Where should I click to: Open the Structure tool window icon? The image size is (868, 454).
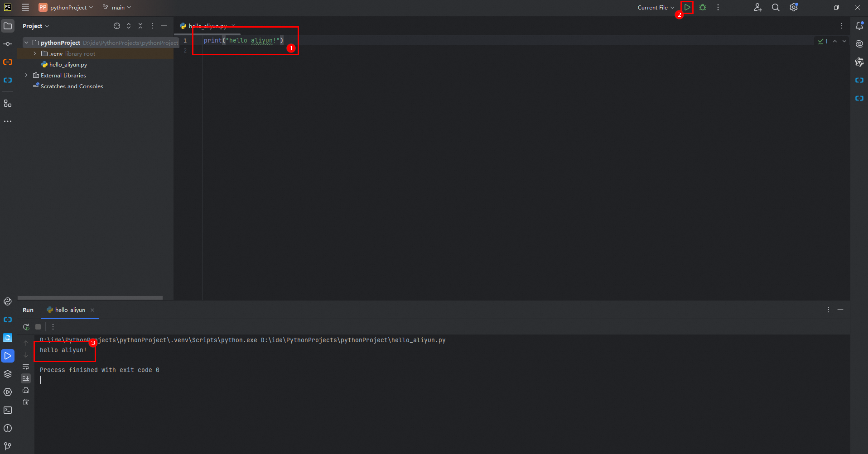pyautogui.click(x=8, y=103)
